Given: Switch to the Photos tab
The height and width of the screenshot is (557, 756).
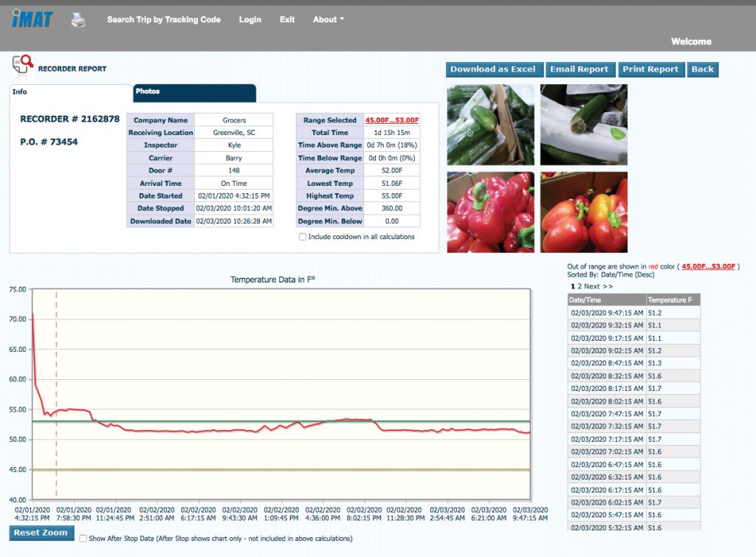Looking at the screenshot, I should [194, 93].
